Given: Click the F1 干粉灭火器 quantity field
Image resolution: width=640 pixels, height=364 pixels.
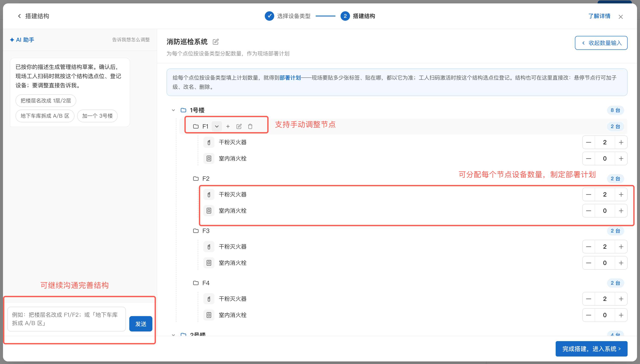Looking at the screenshot, I should [605, 142].
